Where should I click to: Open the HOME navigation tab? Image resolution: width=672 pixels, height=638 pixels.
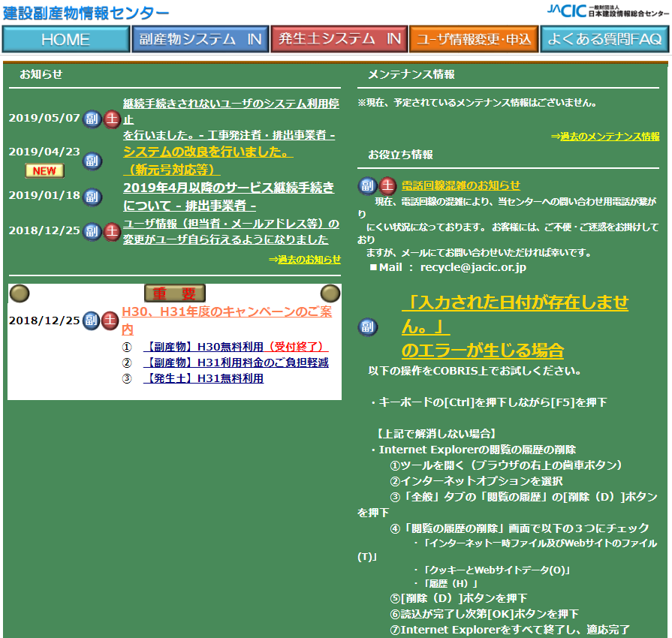pyautogui.click(x=66, y=40)
